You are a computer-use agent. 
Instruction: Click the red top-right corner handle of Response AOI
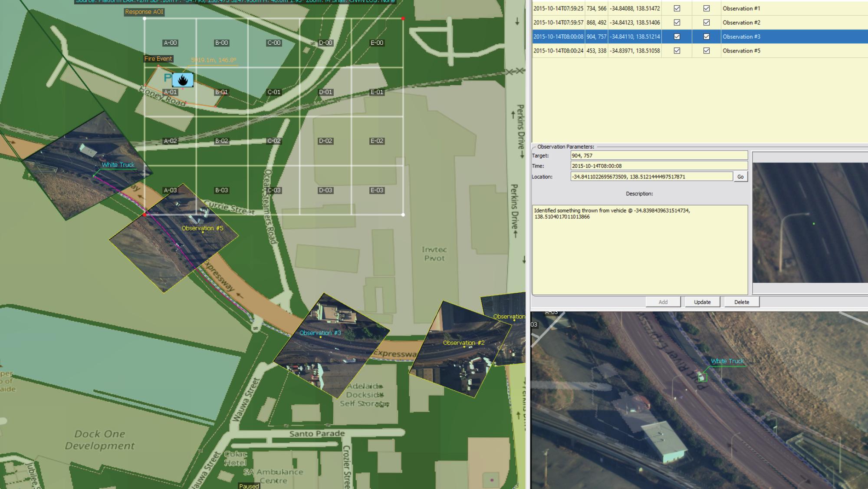[x=403, y=19]
